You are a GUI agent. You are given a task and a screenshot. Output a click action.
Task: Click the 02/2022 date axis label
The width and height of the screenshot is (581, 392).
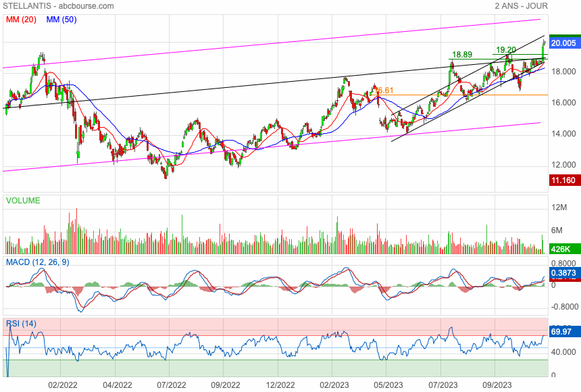coord(63,385)
